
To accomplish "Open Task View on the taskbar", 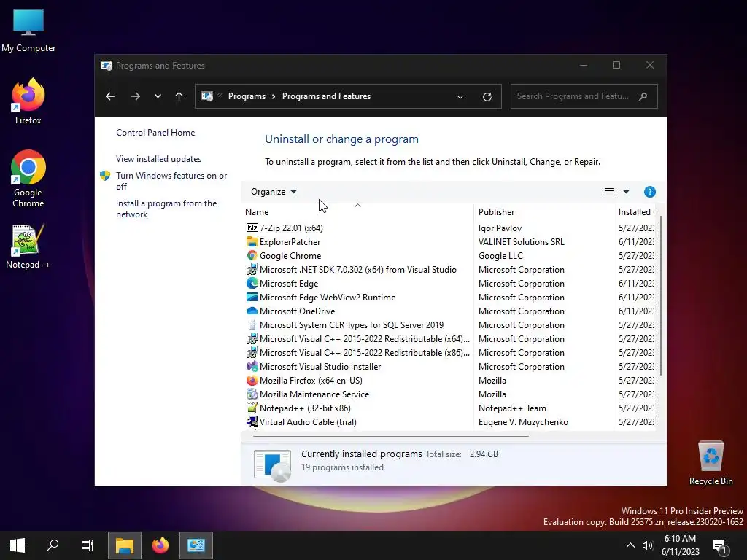I will point(88,545).
